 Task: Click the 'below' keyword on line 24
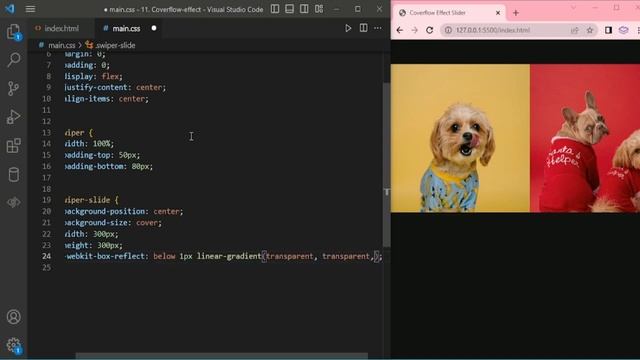(x=164, y=256)
